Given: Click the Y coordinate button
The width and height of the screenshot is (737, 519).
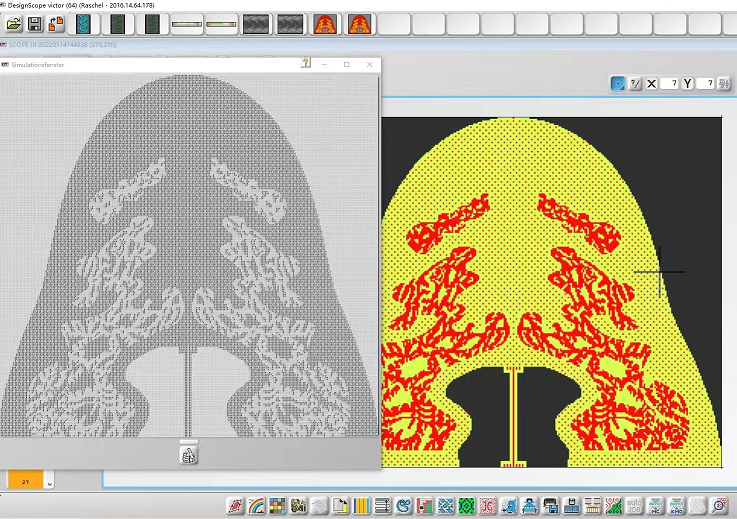Looking at the screenshot, I should 688,84.
